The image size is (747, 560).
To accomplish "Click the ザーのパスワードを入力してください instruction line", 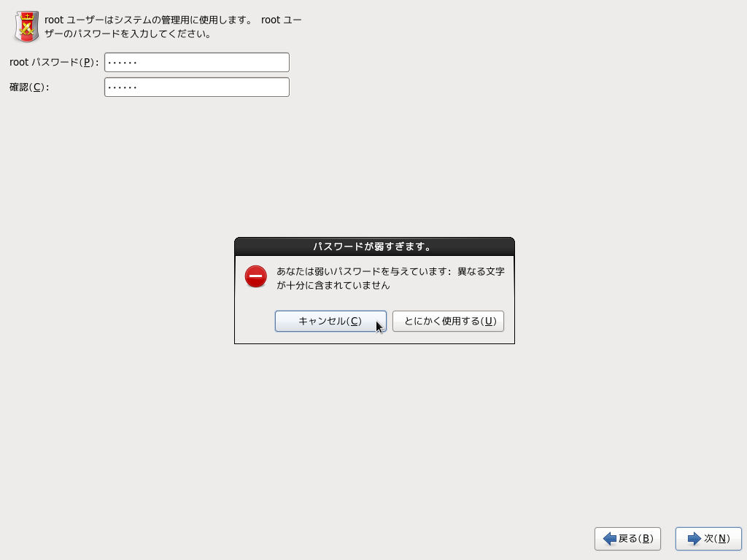I will pyautogui.click(x=128, y=34).
